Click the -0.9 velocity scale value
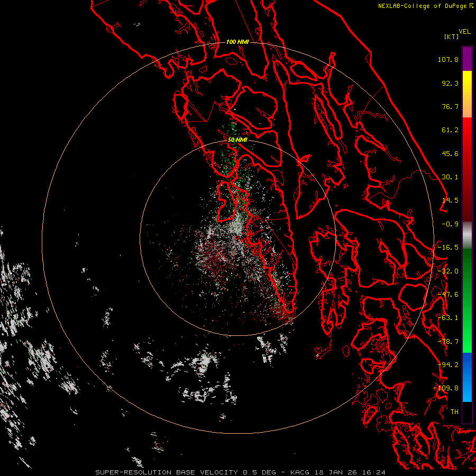This screenshot has height=476, width=476. click(450, 224)
